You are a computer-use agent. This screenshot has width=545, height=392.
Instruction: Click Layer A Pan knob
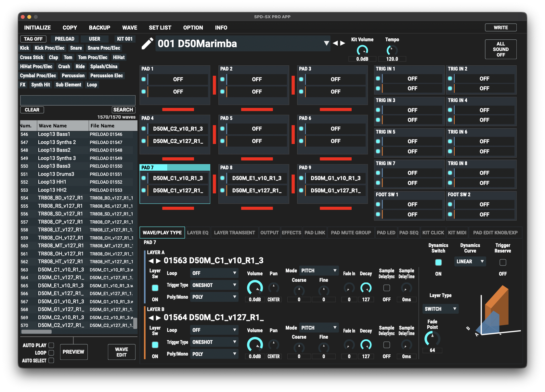point(274,288)
